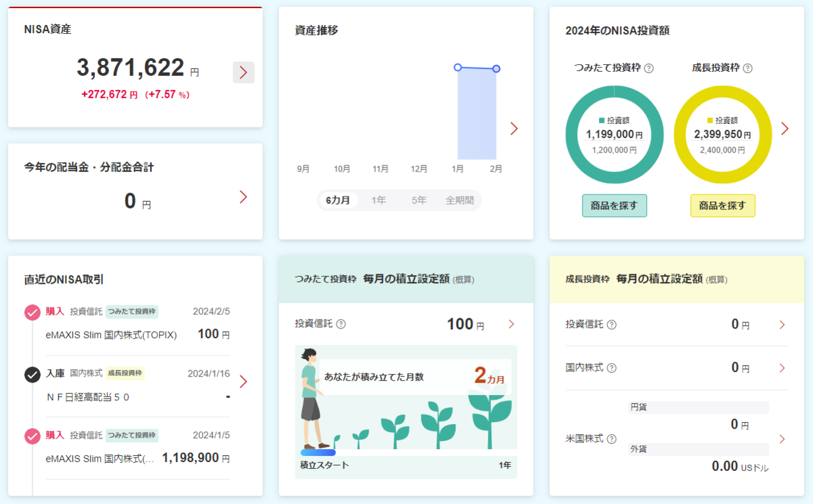Screen dimensions: 813x504
Task: Open recent NISA transactions arrow
Action: 243,381
